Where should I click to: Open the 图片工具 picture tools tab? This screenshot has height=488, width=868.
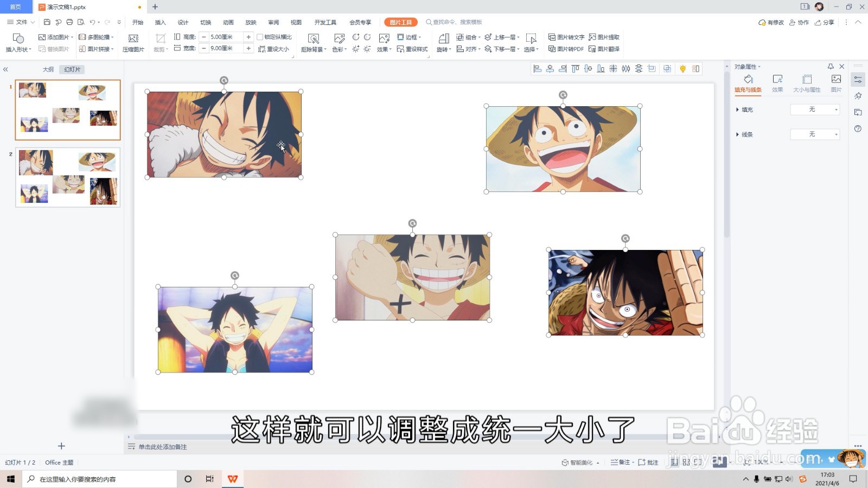tap(401, 22)
